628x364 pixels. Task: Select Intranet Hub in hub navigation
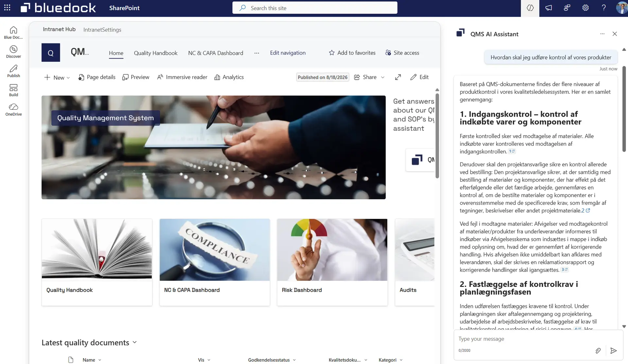tap(59, 29)
